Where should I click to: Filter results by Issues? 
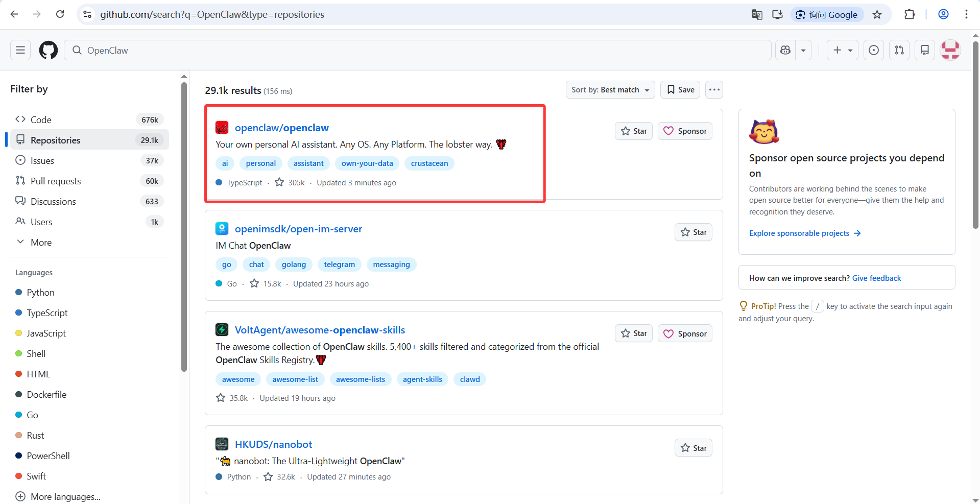[x=89, y=160]
